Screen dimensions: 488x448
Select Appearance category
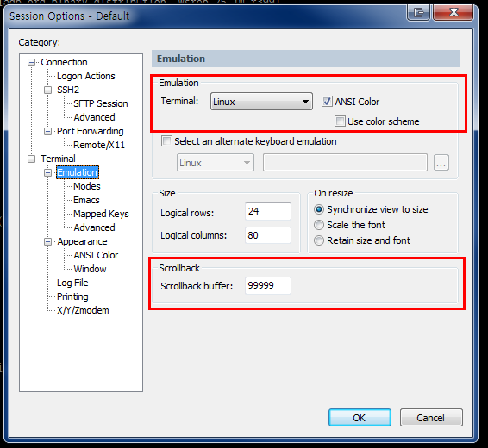pyautogui.click(x=82, y=241)
